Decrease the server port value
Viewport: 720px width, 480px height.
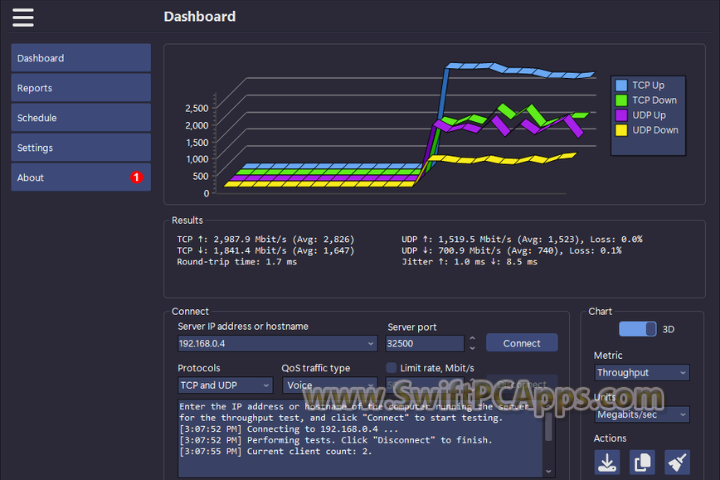coord(472,348)
